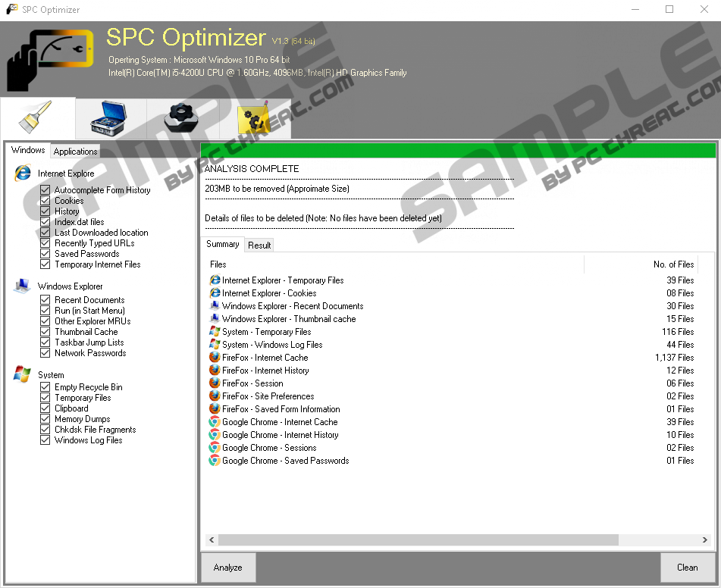Uncheck the Internet Explorer History checkbox
The height and width of the screenshot is (588, 721).
point(45,211)
